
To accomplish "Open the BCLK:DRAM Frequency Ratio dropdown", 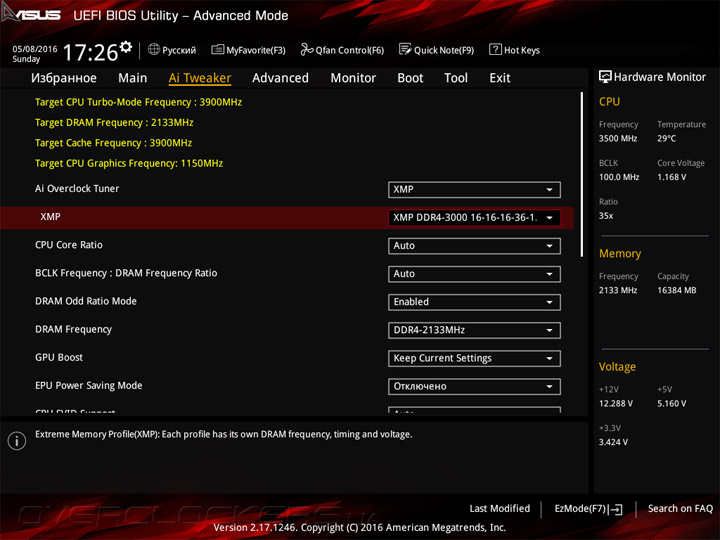I will click(474, 274).
